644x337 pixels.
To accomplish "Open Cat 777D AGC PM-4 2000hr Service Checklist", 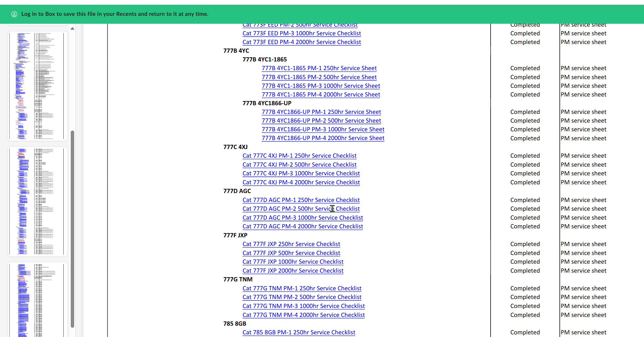I will point(303,226).
